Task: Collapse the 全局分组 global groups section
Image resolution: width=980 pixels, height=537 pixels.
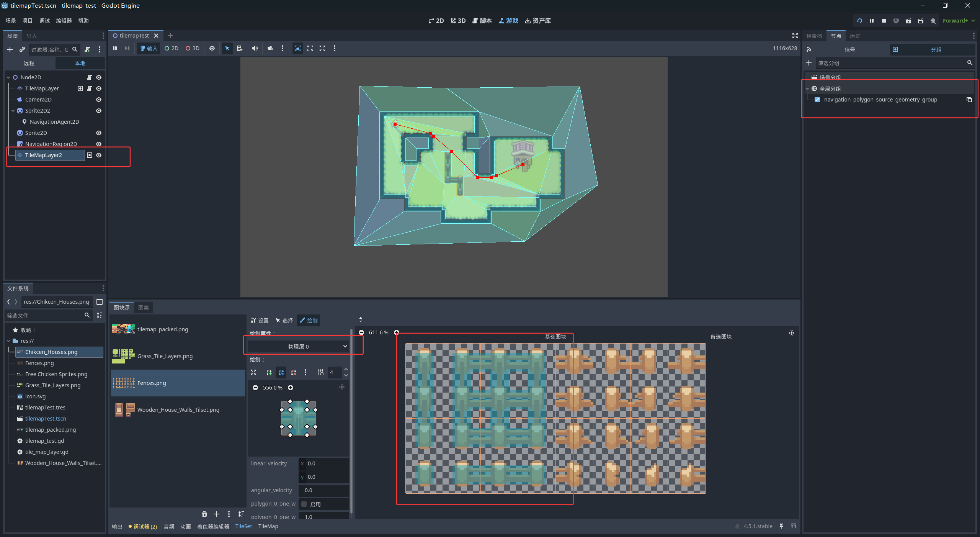Action: click(x=807, y=88)
